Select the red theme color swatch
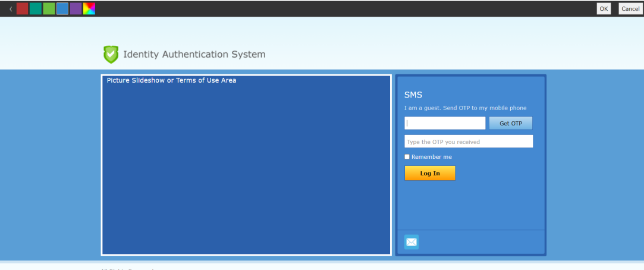Screen dimensions: 644x270 coord(22,9)
